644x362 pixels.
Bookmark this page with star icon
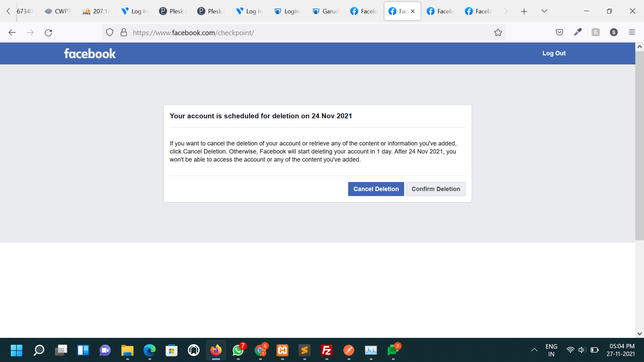point(498,33)
